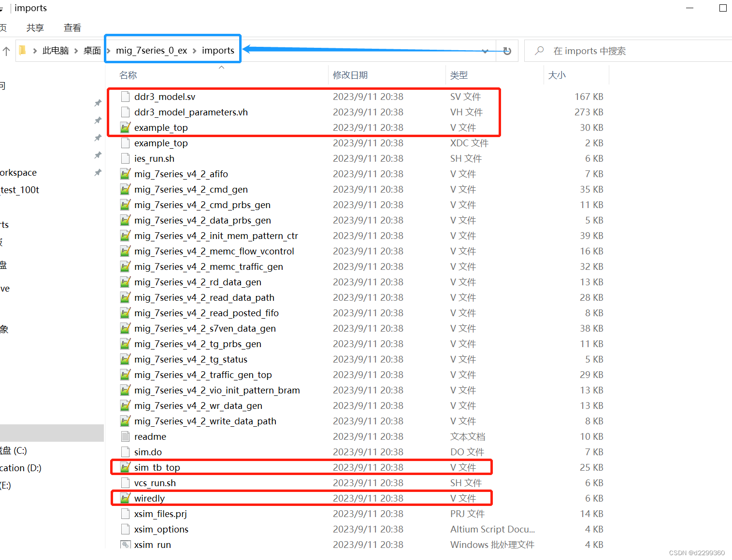732x560 pixels.
Task: Select the vcs_run.sh file name
Action: click(x=155, y=483)
